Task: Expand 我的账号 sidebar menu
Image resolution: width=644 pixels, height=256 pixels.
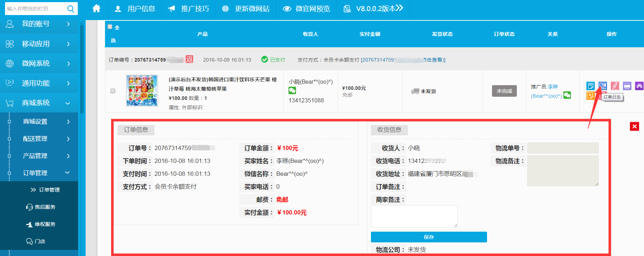Action: point(39,24)
